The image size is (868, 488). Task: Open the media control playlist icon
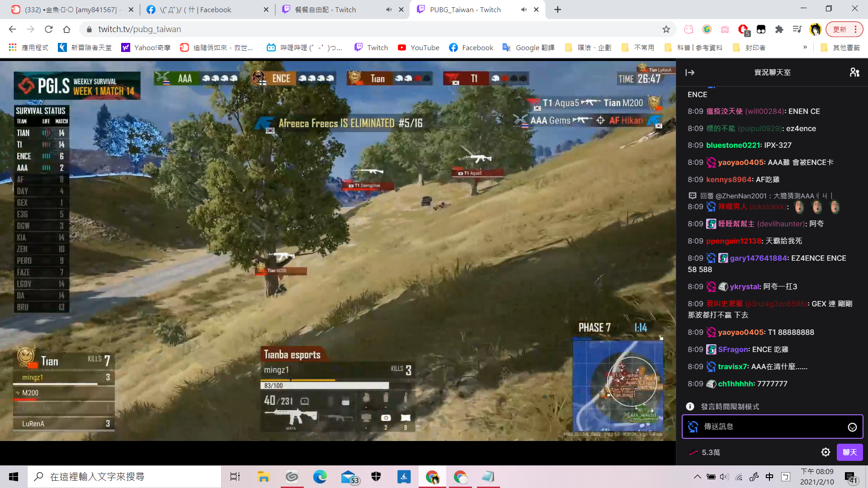(x=797, y=29)
